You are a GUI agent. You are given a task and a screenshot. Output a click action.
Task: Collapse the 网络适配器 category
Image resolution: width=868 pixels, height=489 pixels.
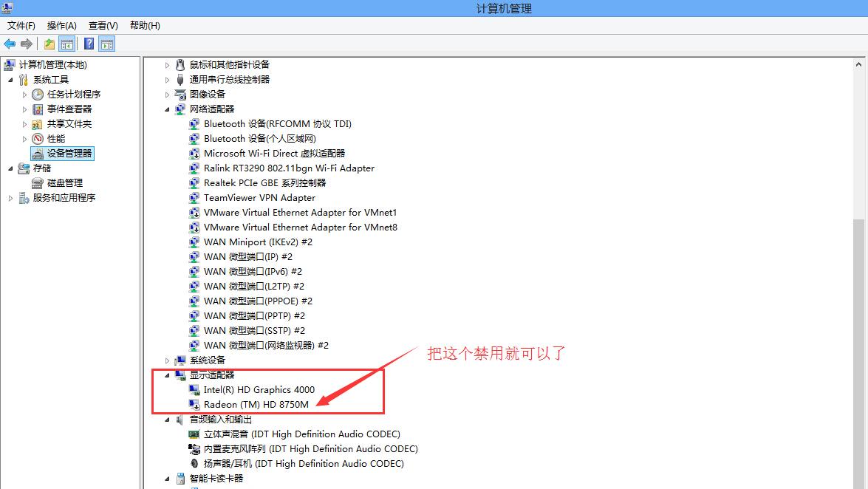[x=167, y=109]
